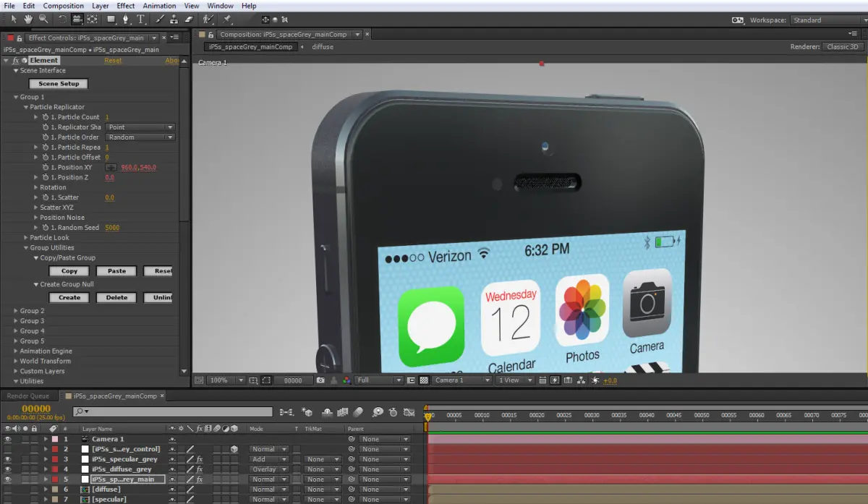Click the Reset link for Element effect

click(x=113, y=61)
